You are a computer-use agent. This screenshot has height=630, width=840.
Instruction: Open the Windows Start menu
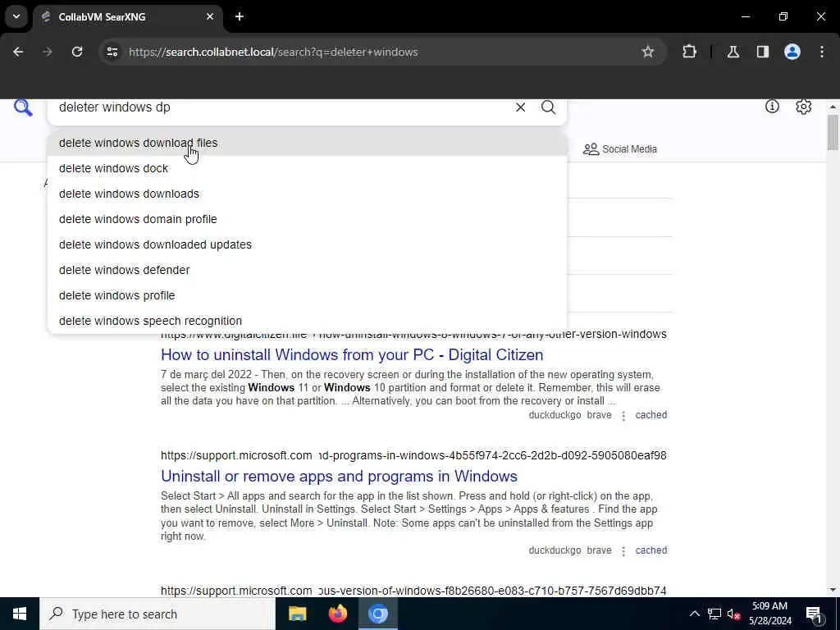20,614
